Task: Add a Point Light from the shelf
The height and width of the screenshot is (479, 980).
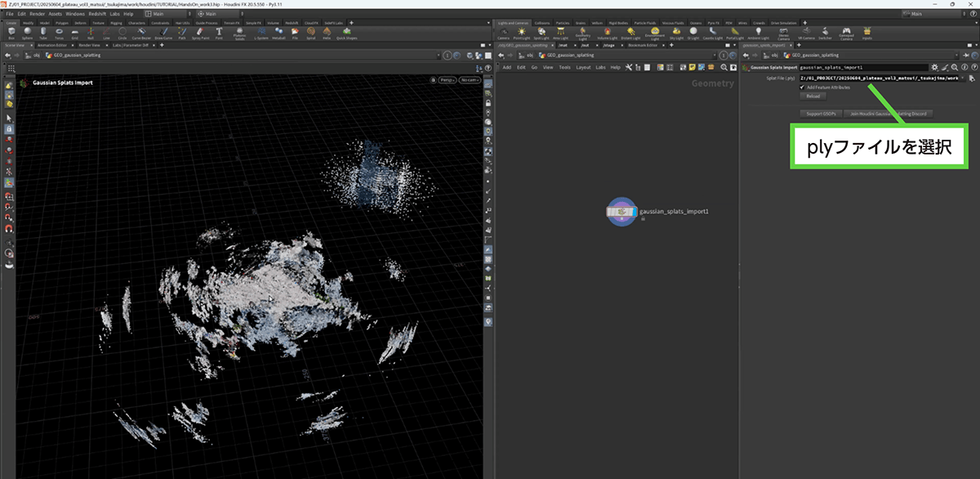Action: [x=522, y=33]
